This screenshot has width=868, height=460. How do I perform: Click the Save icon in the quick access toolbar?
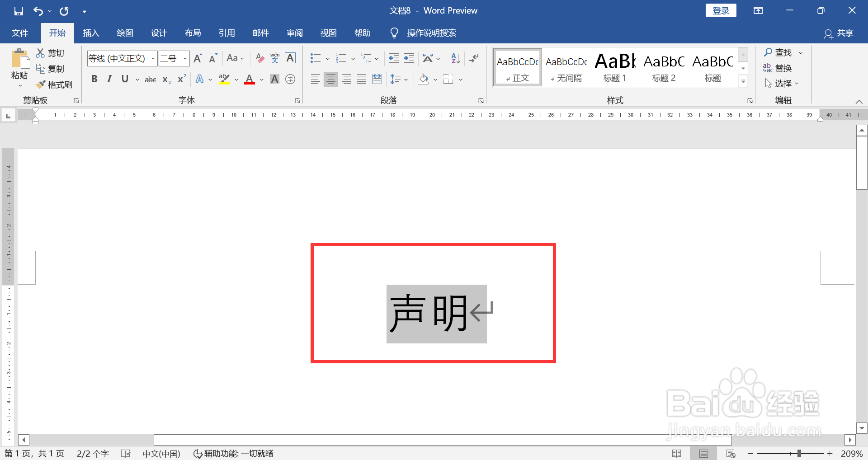(x=19, y=11)
